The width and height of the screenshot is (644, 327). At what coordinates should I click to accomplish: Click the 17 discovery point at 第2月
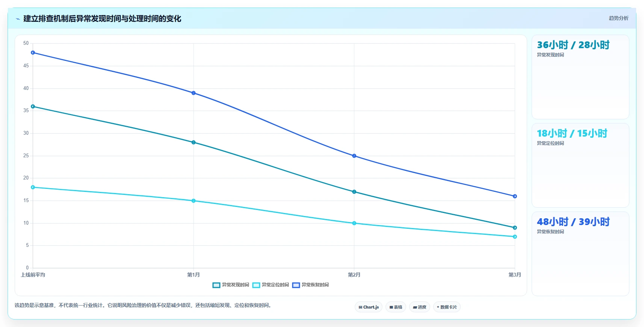click(354, 192)
